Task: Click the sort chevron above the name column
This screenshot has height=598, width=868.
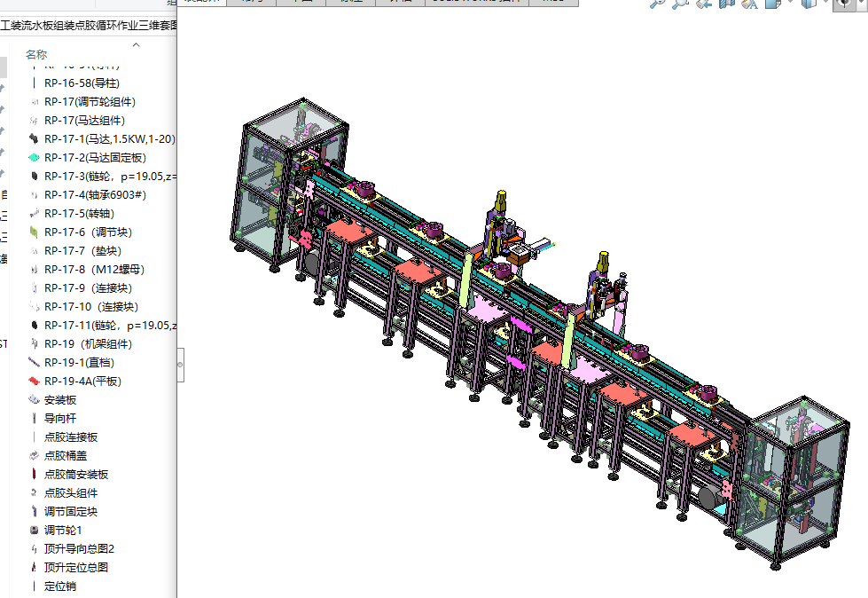Action: coord(136,44)
